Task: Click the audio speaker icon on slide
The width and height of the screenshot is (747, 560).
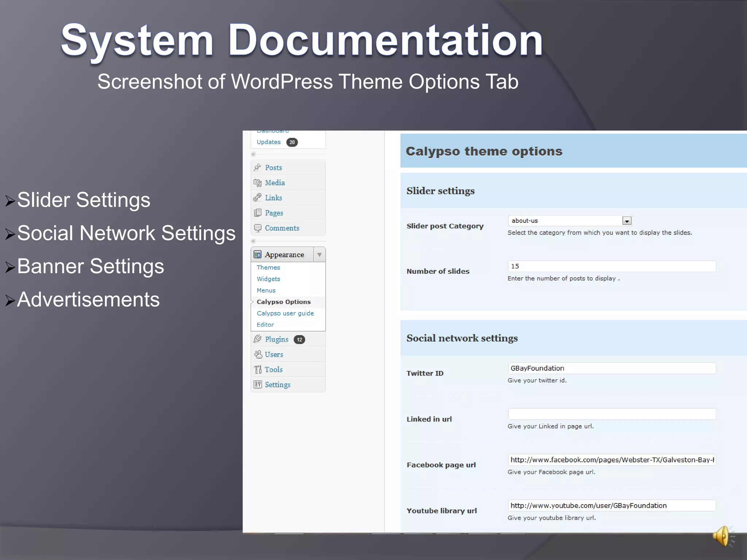Action: [723, 536]
